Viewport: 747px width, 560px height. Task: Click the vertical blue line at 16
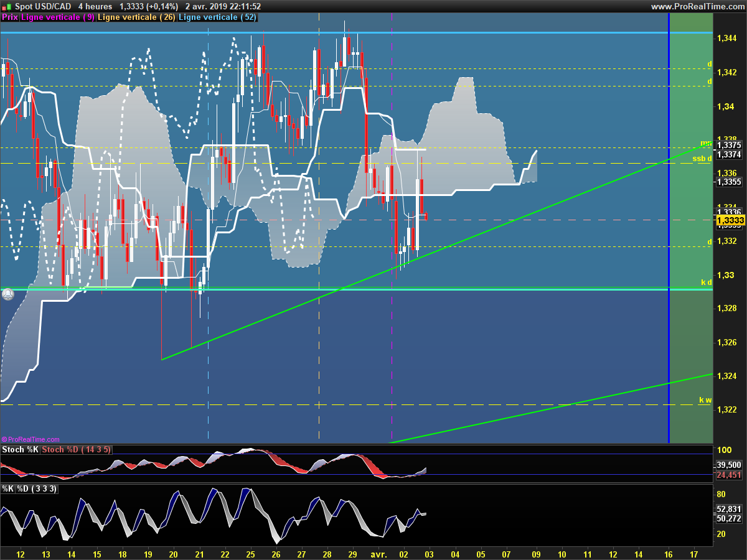669,228
